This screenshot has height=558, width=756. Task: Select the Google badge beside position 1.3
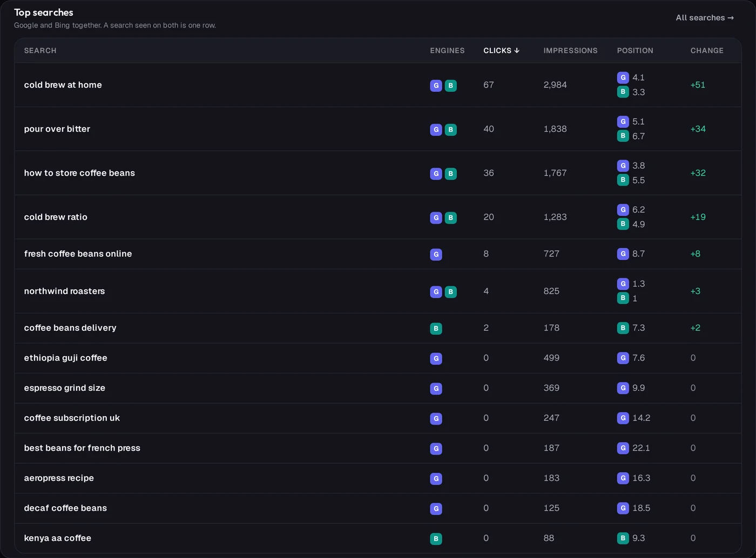click(x=623, y=284)
